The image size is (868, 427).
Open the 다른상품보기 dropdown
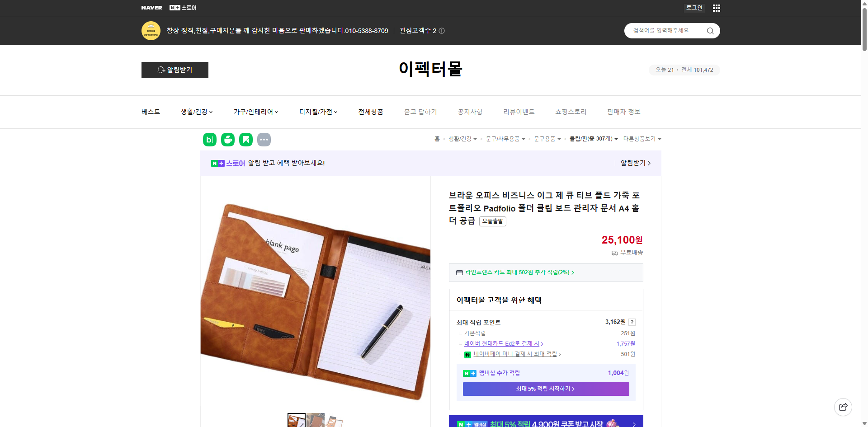pyautogui.click(x=642, y=139)
